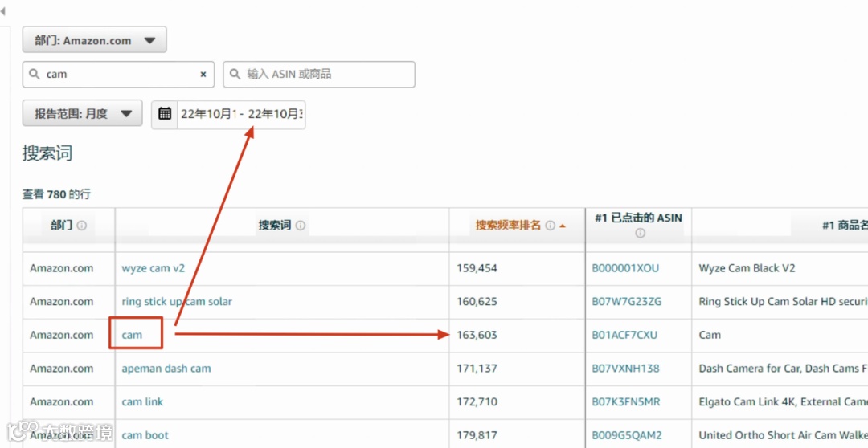Click the rank value 160,625
This screenshot has width=868, height=448.
[477, 301]
